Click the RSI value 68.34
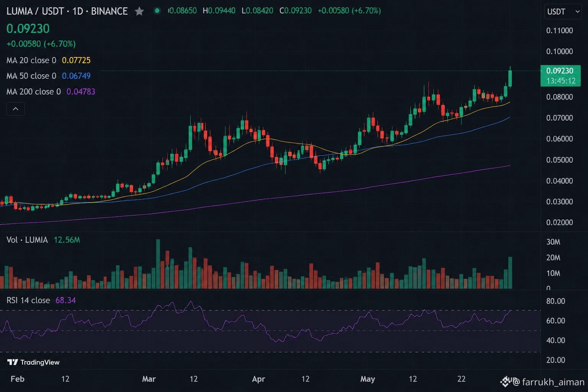The width and height of the screenshot is (588, 392). [65, 300]
